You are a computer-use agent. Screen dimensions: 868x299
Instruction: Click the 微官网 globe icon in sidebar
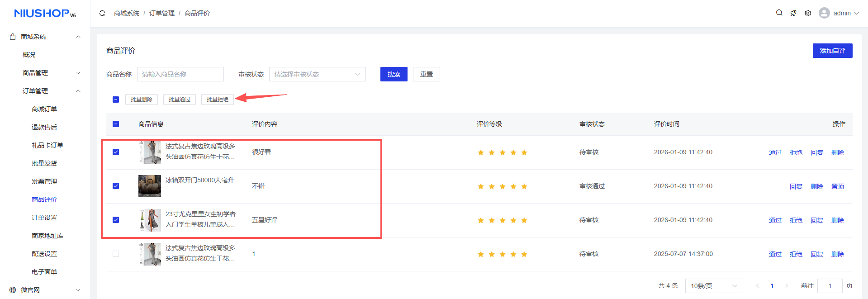pyautogui.click(x=13, y=290)
